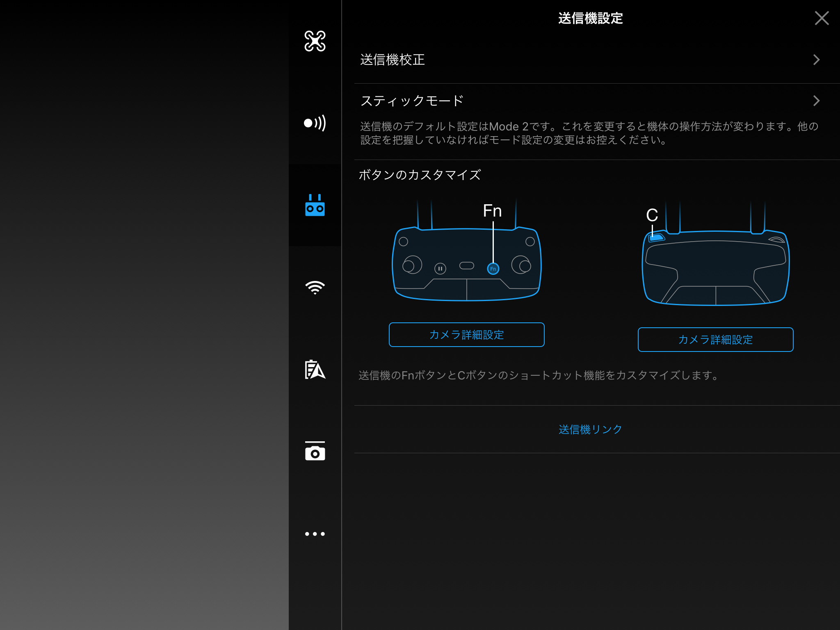Expand the 送信機校正 chevron
Image resolution: width=840 pixels, height=630 pixels.
[816, 60]
